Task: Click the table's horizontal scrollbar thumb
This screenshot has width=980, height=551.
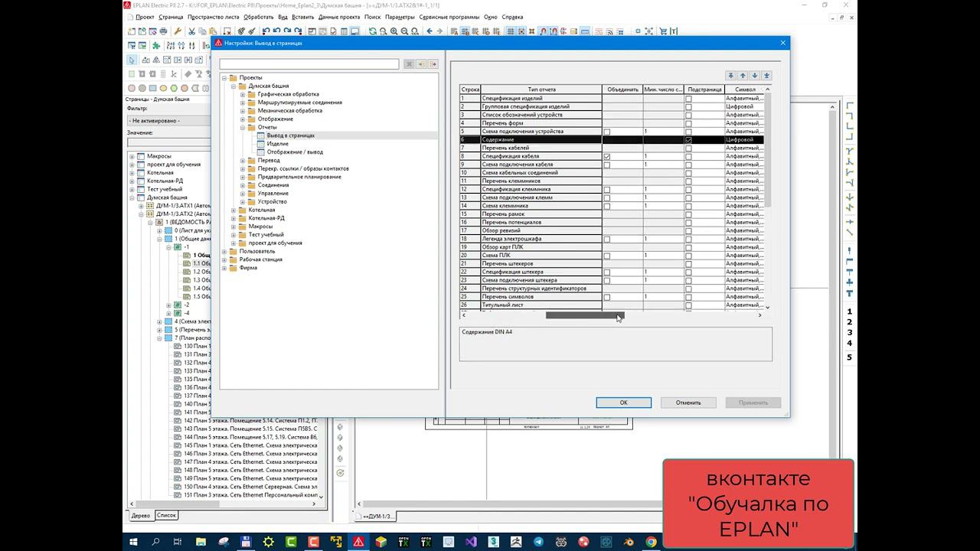Action: tap(585, 315)
